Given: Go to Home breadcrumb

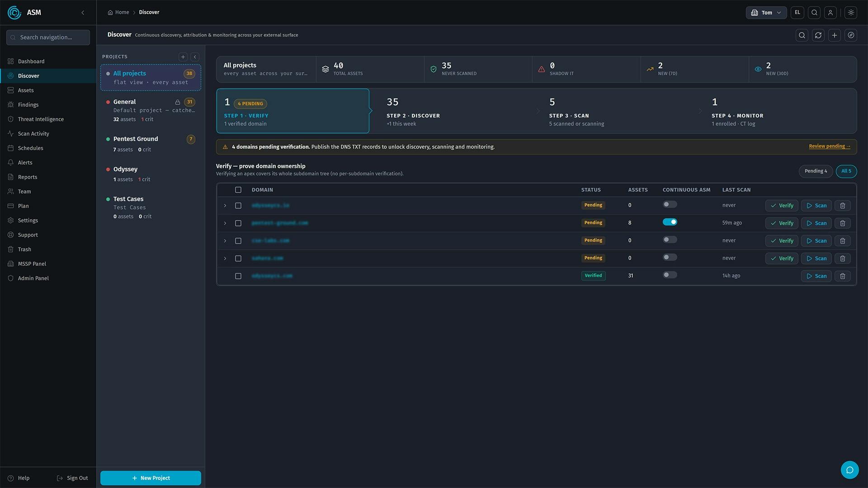Looking at the screenshot, I should [x=118, y=12].
